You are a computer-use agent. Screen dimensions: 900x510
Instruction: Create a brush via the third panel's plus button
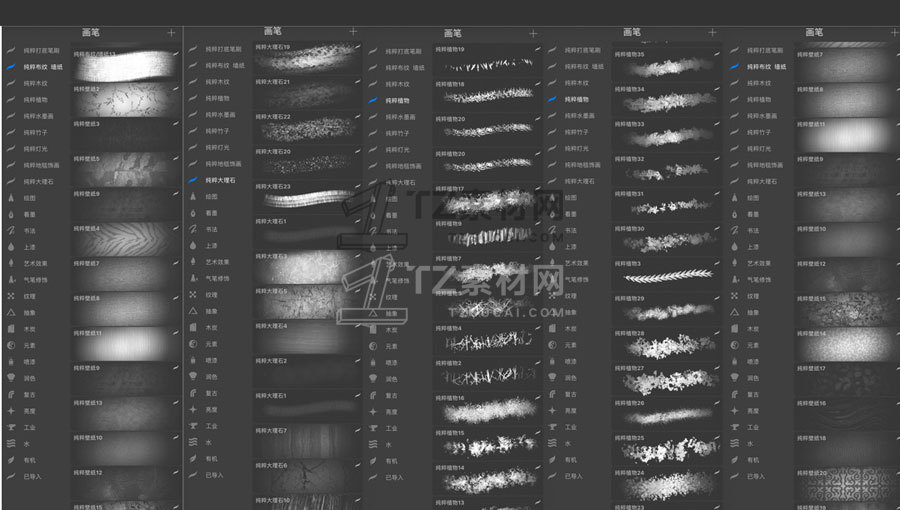coord(533,33)
